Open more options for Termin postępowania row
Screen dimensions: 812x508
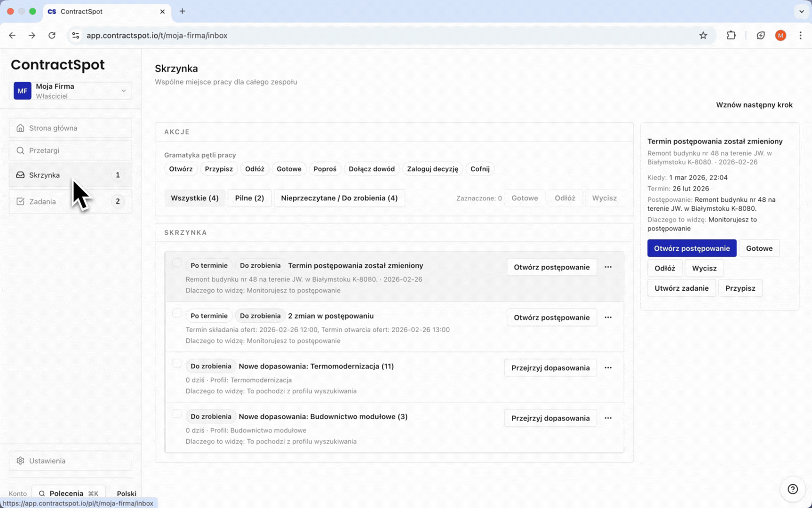[x=608, y=267]
